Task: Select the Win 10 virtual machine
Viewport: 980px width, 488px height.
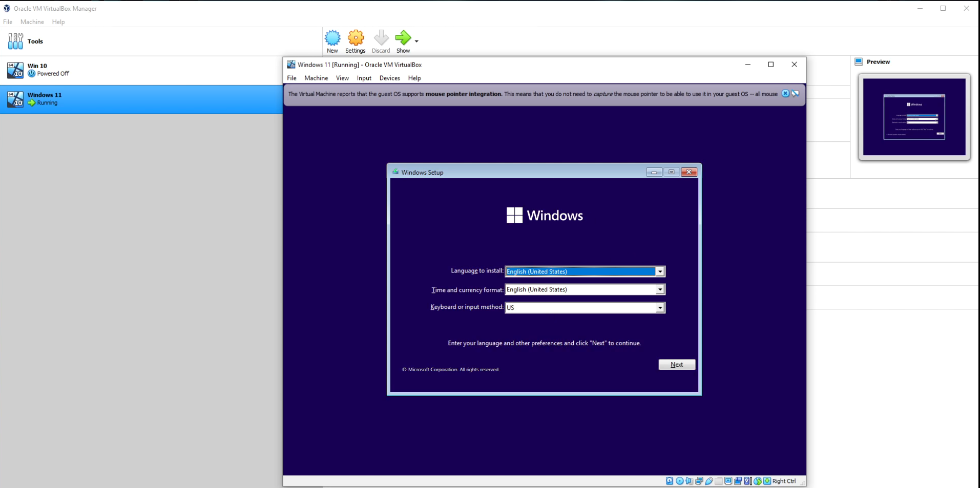Action: [x=141, y=70]
